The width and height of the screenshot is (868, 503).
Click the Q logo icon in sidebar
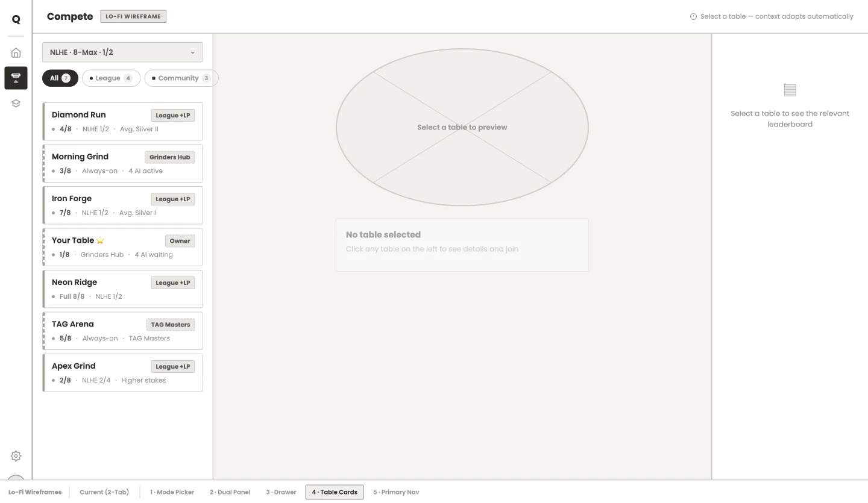click(x=16, y=19)
